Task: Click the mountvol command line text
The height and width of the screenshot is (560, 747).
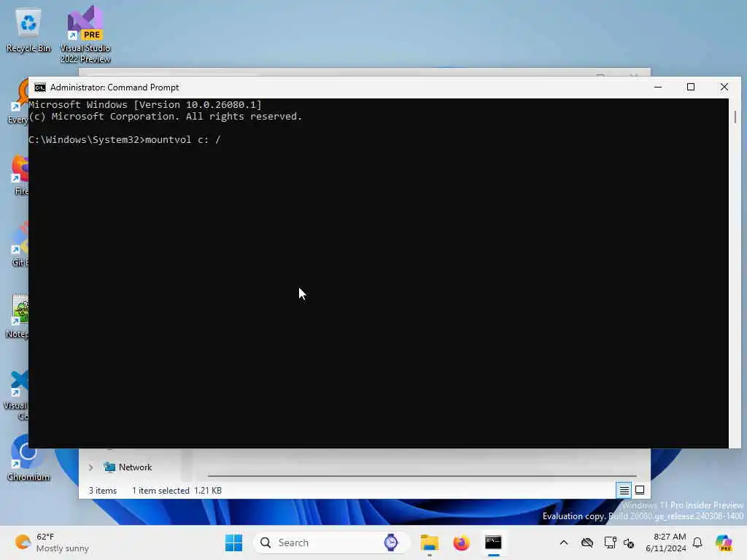Action: coord(124,140)
